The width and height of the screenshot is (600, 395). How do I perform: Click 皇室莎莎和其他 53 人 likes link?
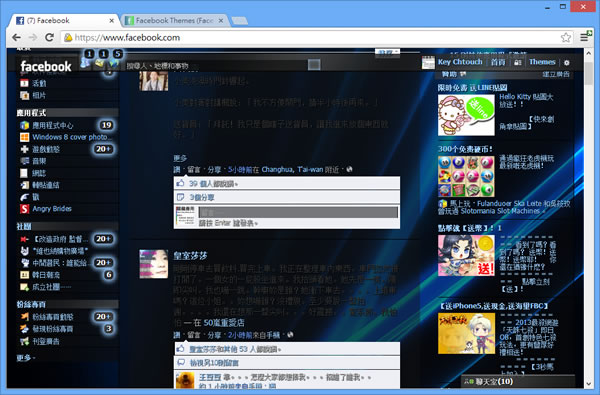click(x=235, y=349)
